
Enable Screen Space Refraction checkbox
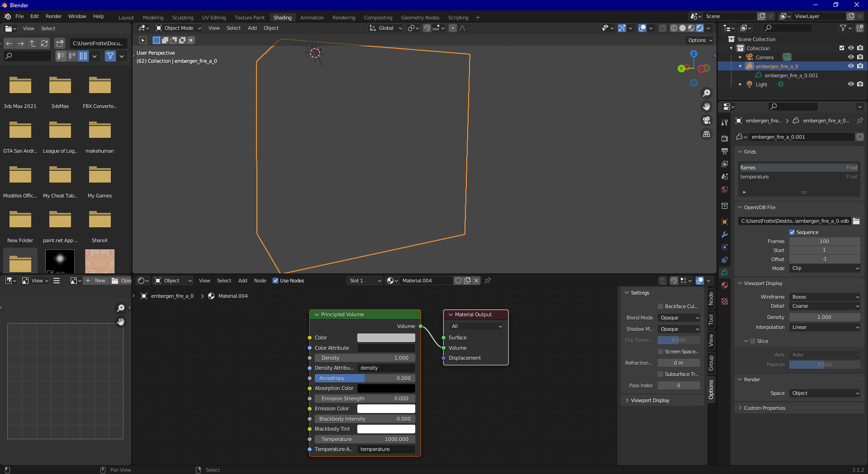point(660,352)
